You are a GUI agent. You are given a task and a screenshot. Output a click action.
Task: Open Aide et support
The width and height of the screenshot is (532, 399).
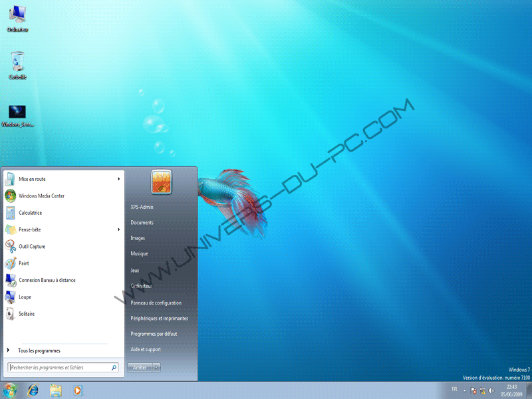(146, 350)
